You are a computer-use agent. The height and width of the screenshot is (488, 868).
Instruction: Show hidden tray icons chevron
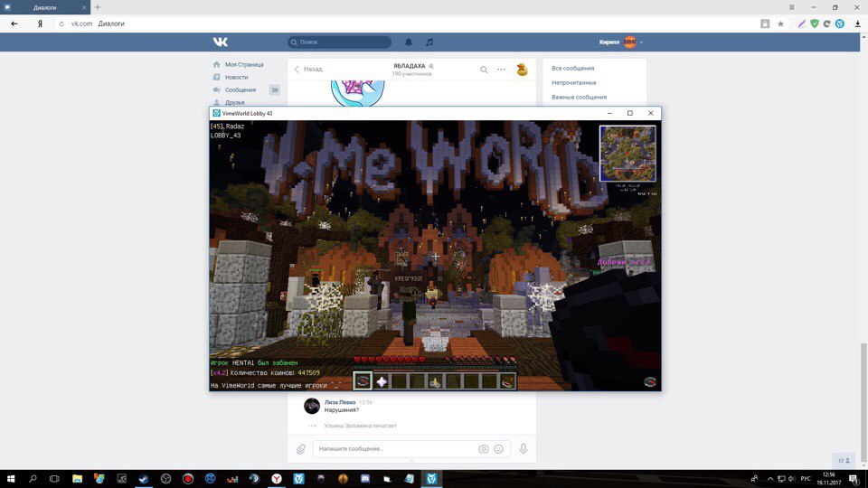(x=770, y=479)
